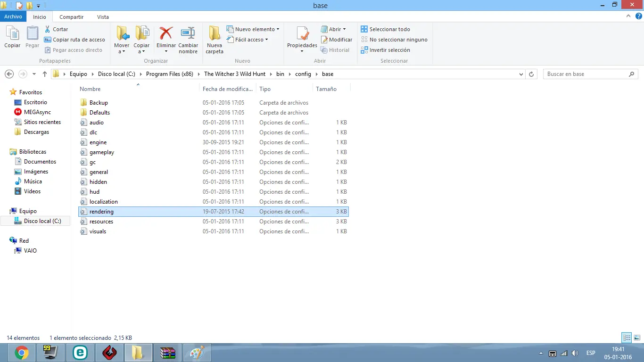
Task: Cut selection with the Cortar scissors
Action: [56, 29]
